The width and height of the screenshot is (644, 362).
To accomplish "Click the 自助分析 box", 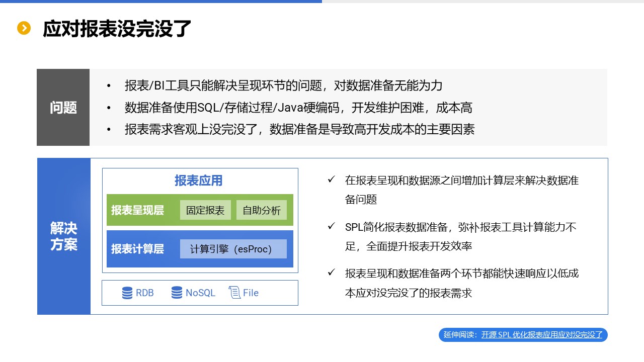I will (x=262, y=210).
